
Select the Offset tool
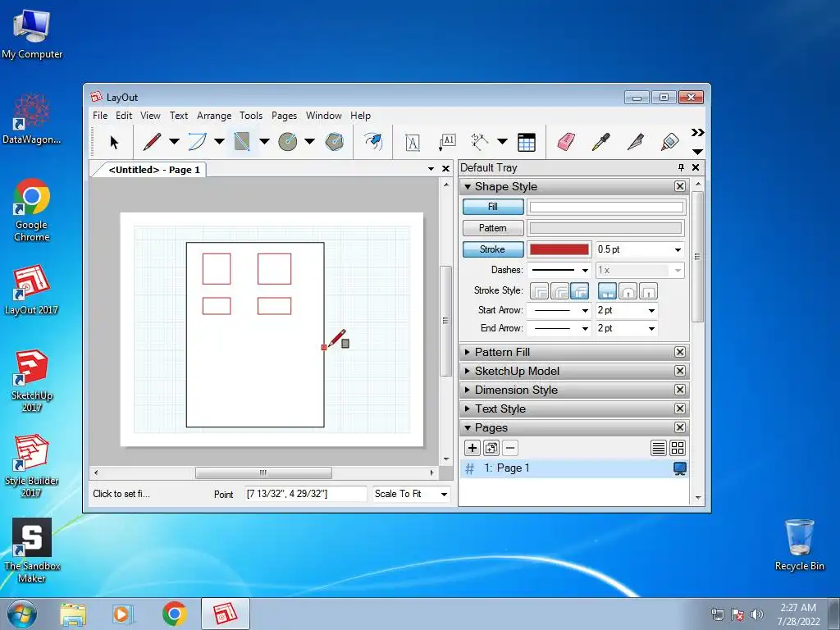click(x=373, y=142)
